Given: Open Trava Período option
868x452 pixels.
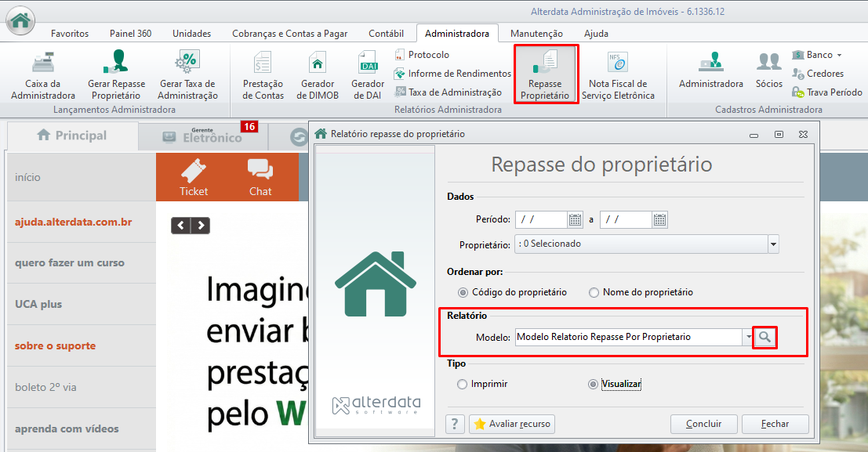Looking at the screenshot, I should pos(827,92).
